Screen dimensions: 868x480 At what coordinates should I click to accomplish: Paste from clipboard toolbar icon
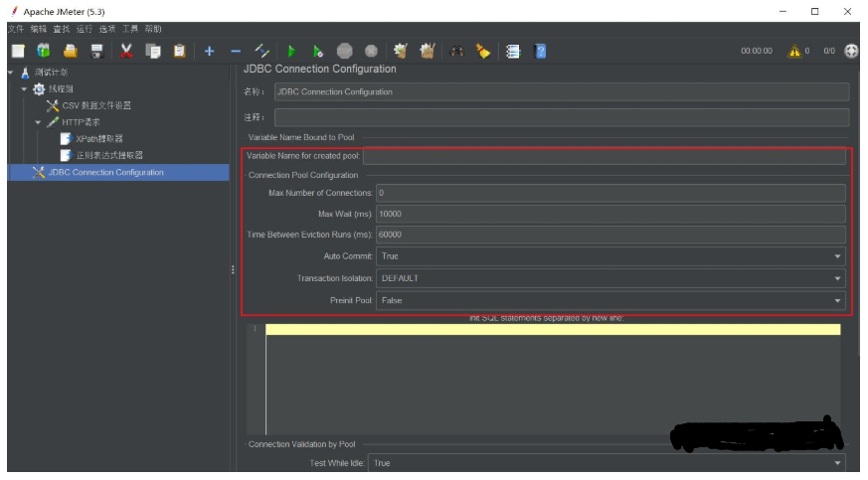(179, 52)
